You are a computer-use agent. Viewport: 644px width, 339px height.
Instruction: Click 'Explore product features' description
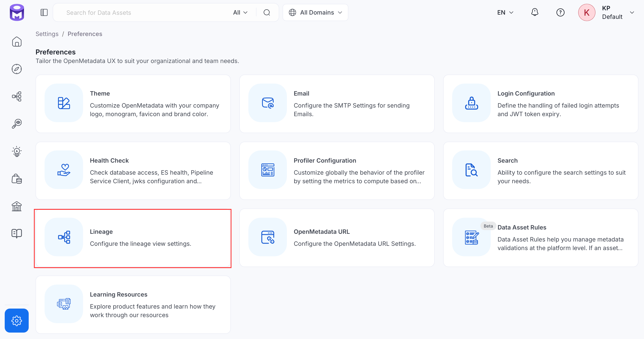click(152, 311)
